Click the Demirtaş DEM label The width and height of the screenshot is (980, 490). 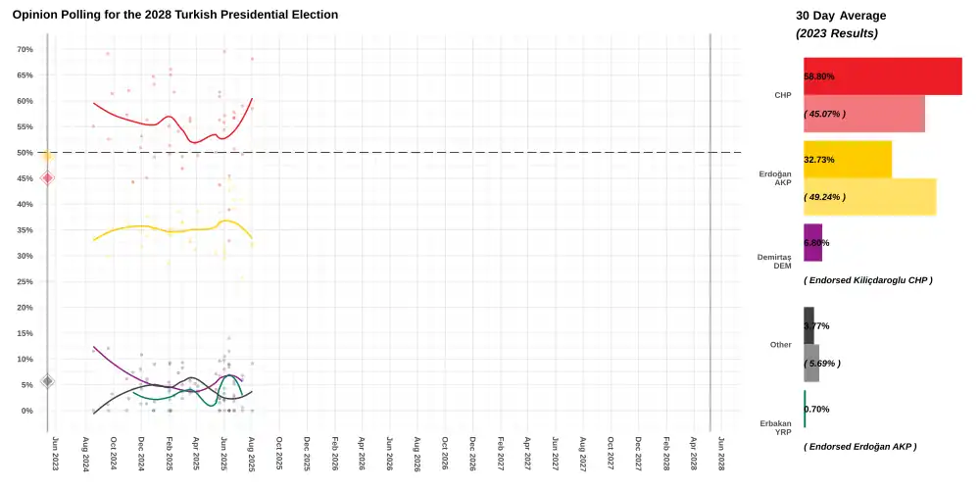(773, 262)
